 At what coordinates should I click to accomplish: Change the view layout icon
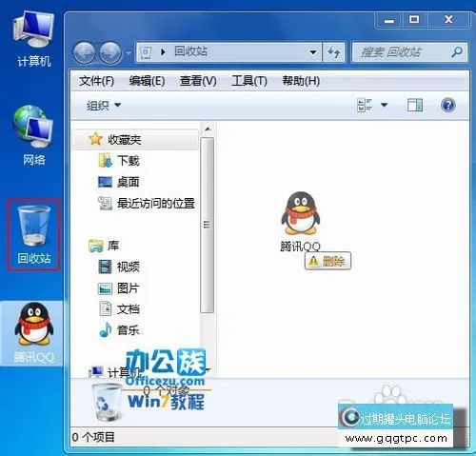click(x=365, y=106)
